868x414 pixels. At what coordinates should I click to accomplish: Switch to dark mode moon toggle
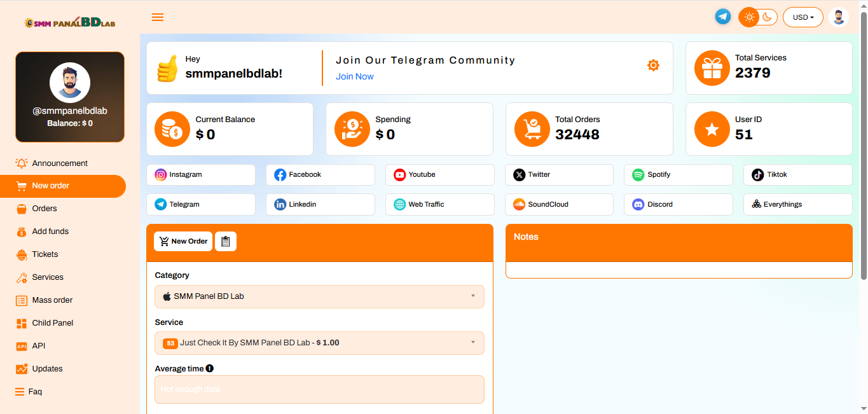[768, 17]
